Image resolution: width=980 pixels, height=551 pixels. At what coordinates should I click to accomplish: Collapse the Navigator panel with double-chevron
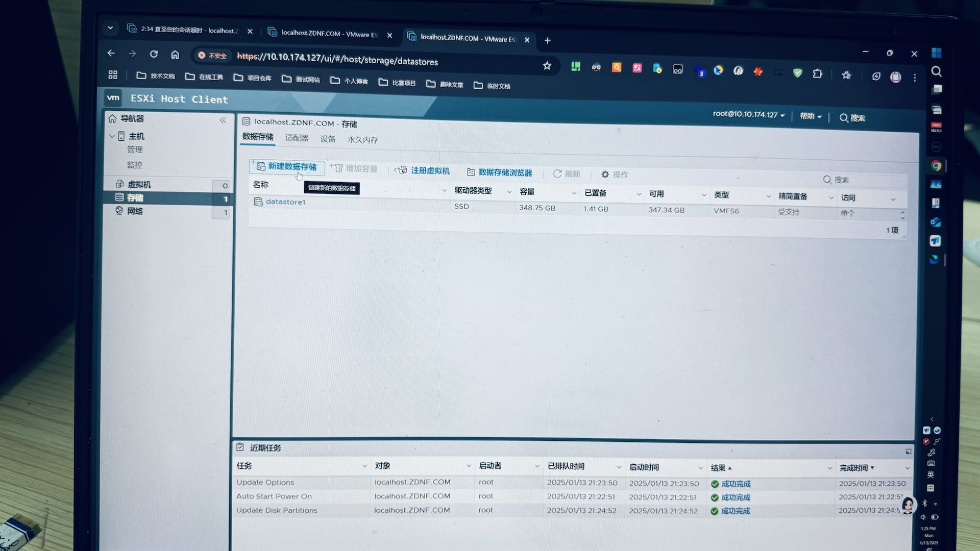[223, 120]
